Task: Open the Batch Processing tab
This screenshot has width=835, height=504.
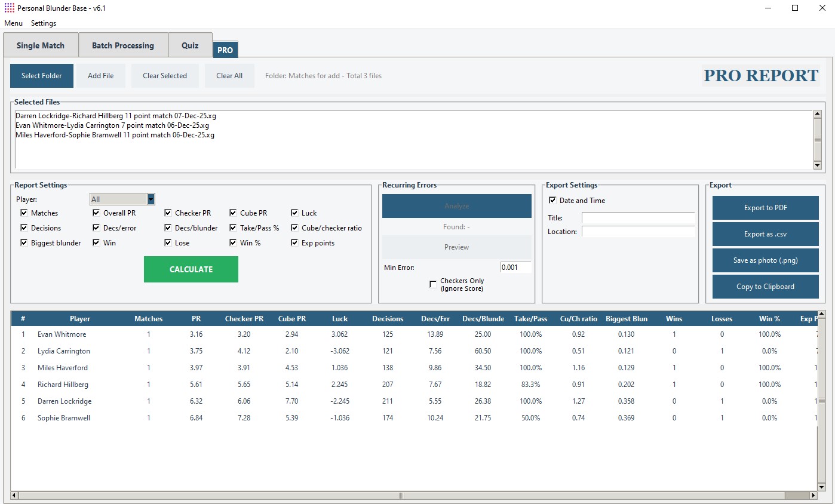Action: coord(123,45)
